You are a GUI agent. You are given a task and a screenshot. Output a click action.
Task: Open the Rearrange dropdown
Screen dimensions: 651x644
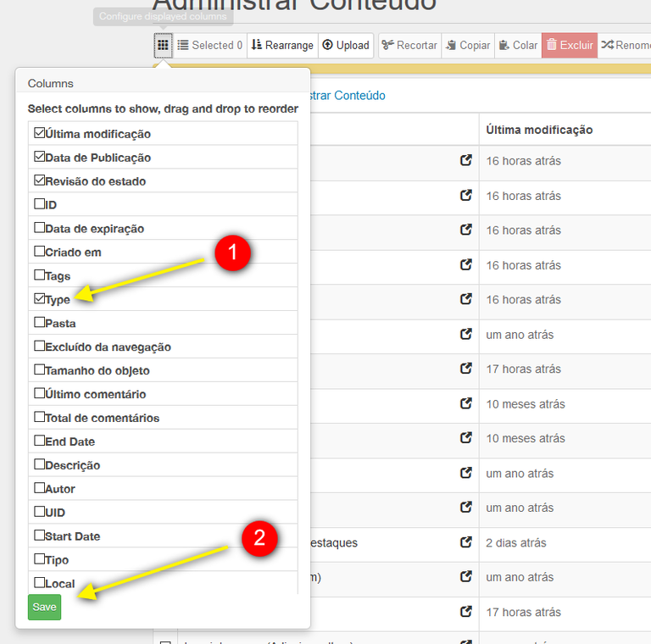click(x=282, y=45)
